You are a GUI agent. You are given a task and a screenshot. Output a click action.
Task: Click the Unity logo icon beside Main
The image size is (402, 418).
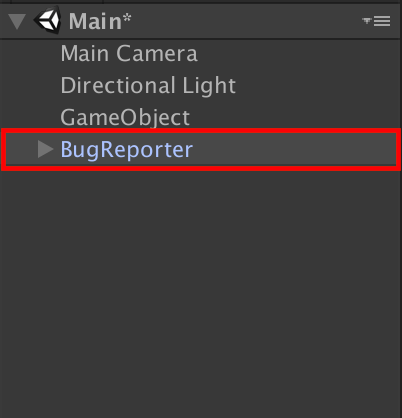48,20
